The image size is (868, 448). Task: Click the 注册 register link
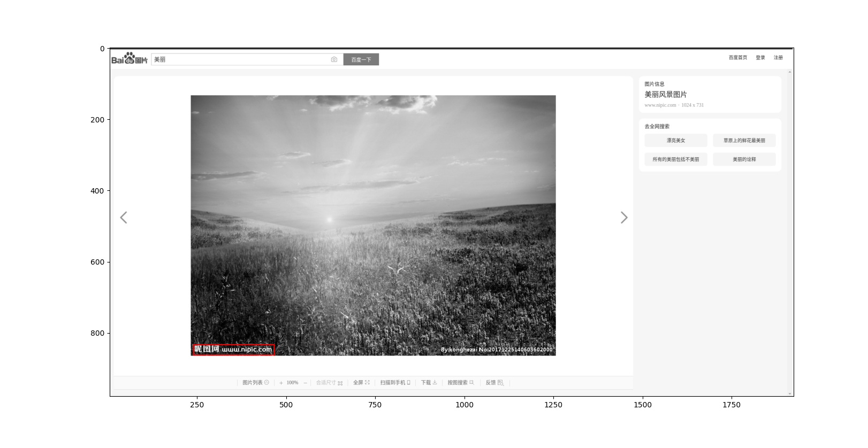point(778,58)
